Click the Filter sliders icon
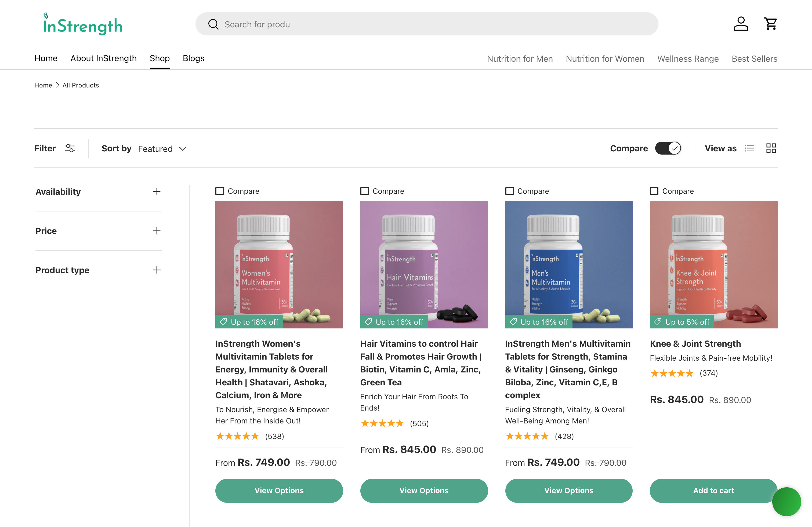Viewport: 812px width, 527px height. click(70, 148)
